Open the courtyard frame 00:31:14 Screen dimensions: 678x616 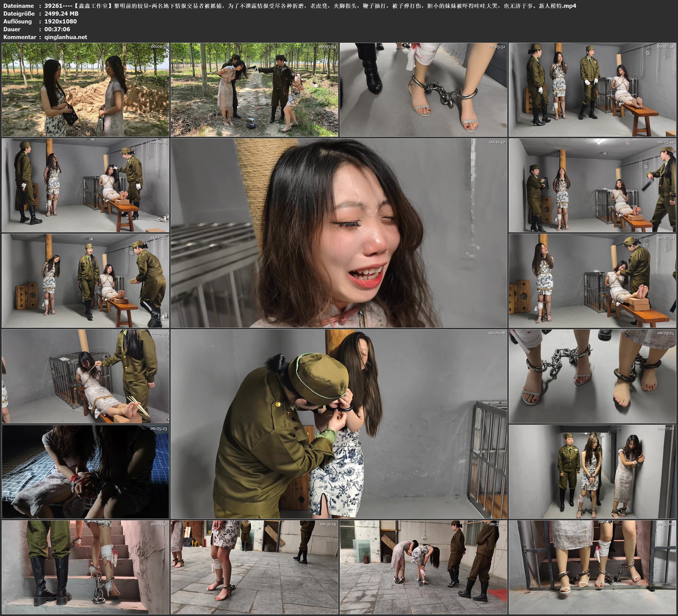[x=254, y=567]
